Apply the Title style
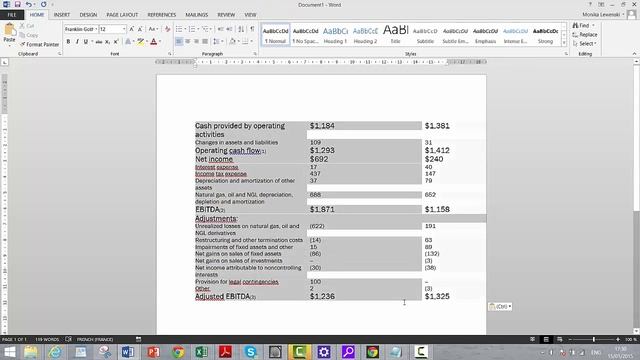640x360 pixels. click(x=395, y=35)
